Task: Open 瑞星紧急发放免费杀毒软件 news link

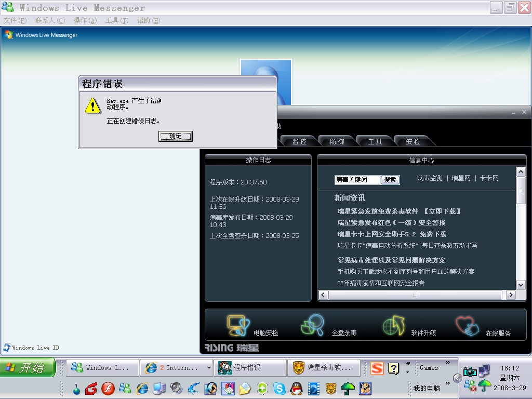Action: [x=399, y=211]
